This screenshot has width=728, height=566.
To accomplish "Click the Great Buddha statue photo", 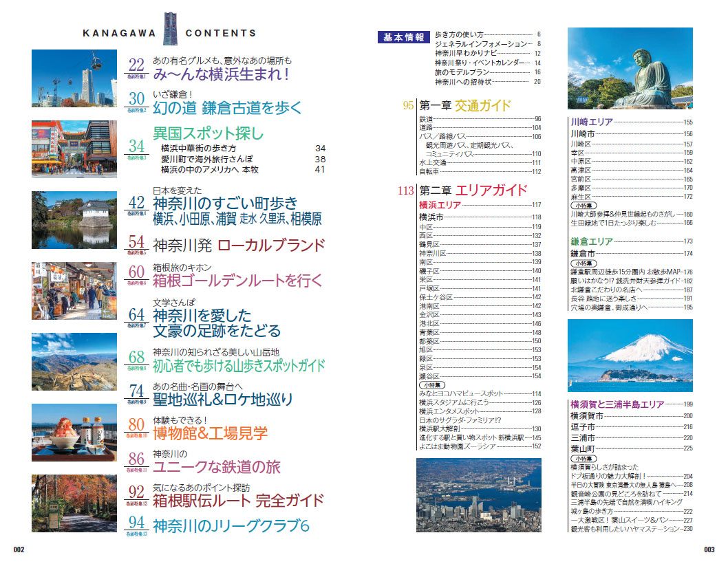I will point(630,69).
